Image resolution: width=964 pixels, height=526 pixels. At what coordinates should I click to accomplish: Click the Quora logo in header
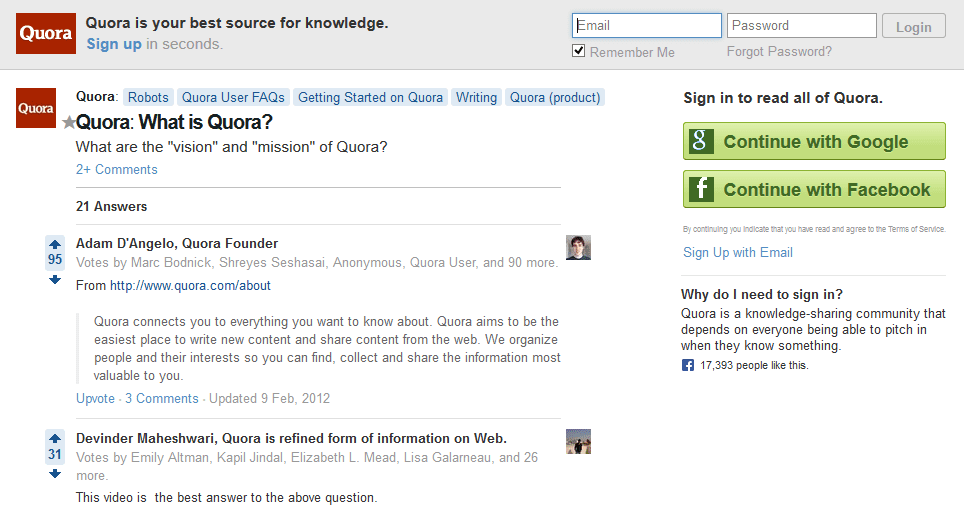(46, 33)
